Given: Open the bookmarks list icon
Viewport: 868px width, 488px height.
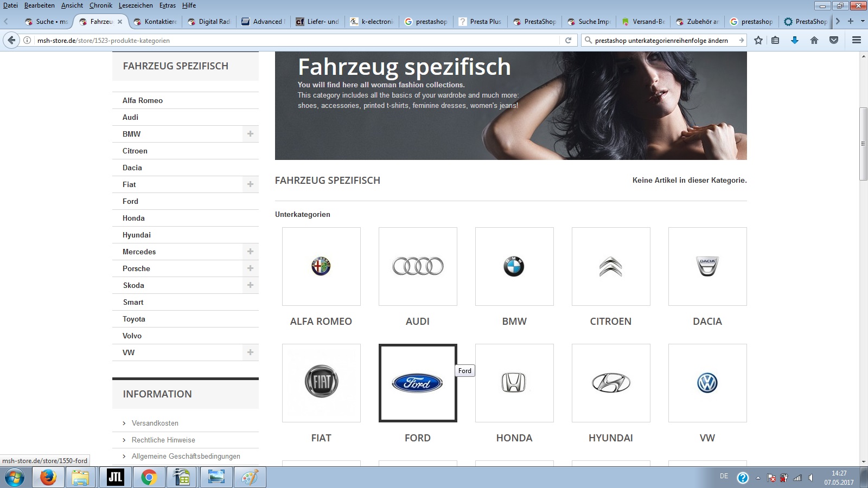Looking at the screenshot, I should click(x=775, y=40).
